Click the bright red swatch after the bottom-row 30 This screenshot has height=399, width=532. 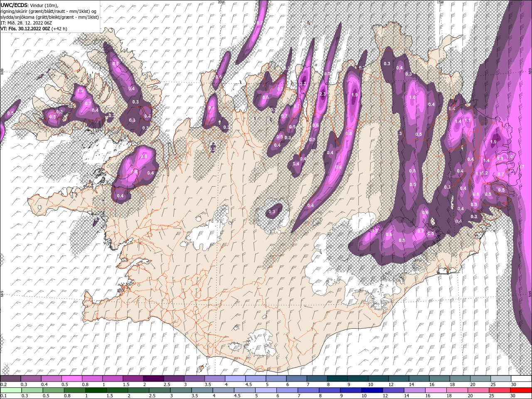pos(520,390)
